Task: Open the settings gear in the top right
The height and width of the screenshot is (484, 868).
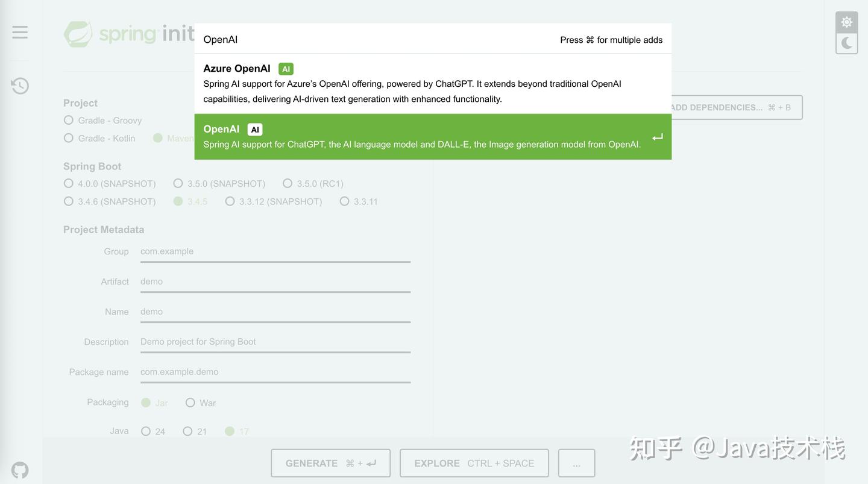Action: (846, 21)
